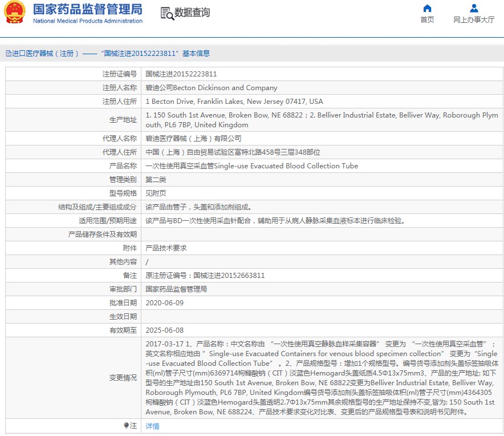Image resolution: width=504 pixels, height=436 pixels.
Task: Go to 首页 via its text label
Action: tap(427, 20)
